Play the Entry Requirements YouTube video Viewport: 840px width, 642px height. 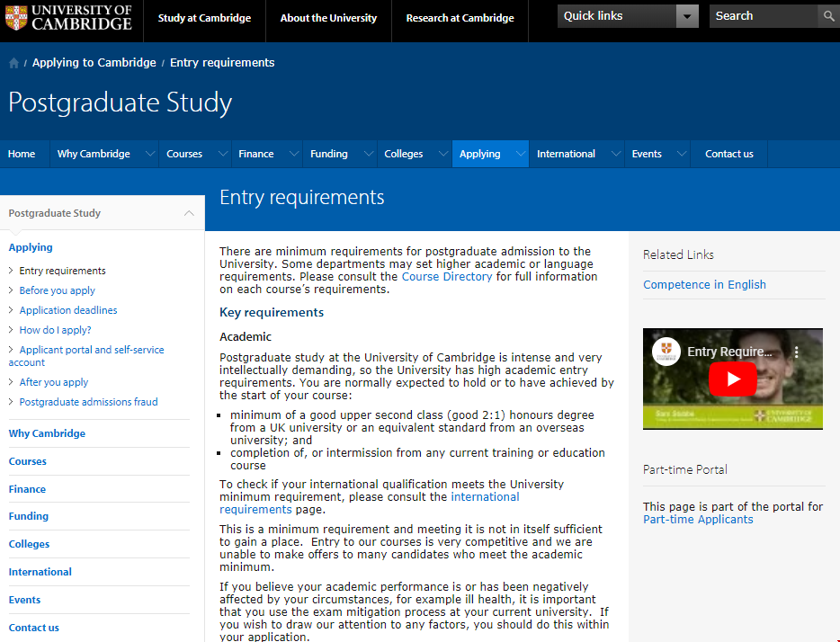pos(732,379)
